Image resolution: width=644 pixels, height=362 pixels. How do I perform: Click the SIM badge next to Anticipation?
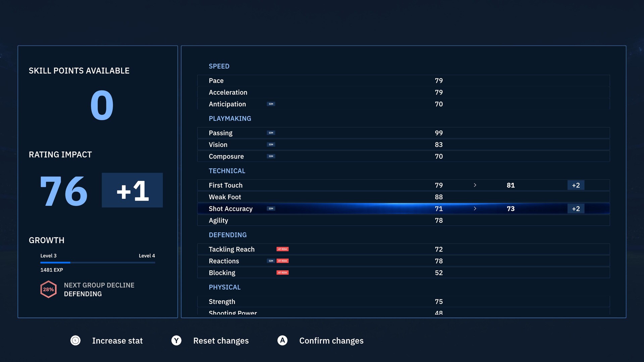[271, 104]
